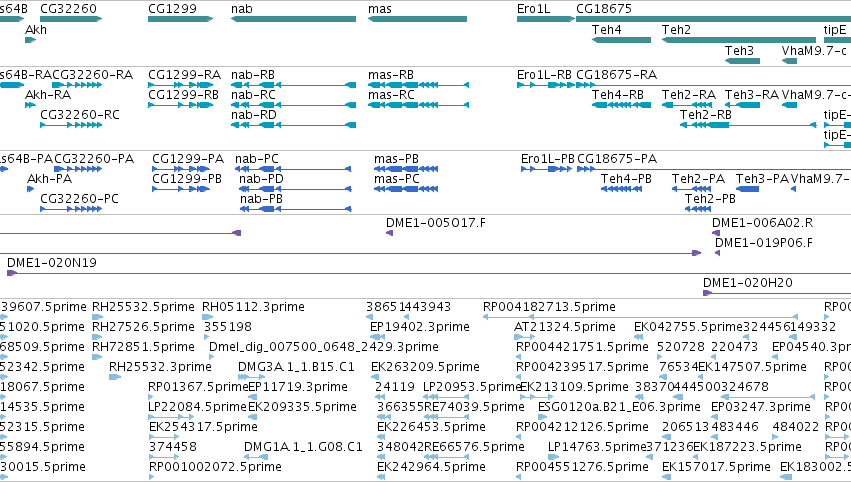851x482 pixels.
Task: Select EST RH27526.5prime
Action: [x=97, y=337]
